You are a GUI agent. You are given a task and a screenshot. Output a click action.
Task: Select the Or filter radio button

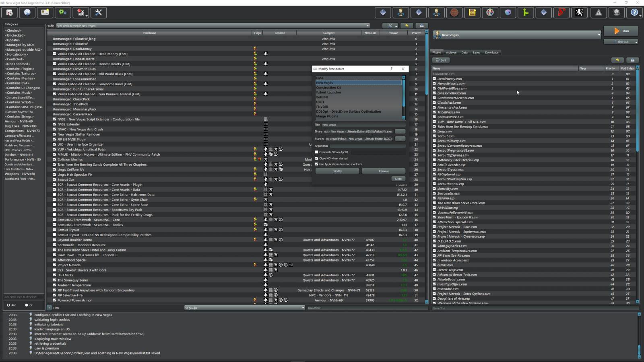pyautogui.click(x=27, y=305)
